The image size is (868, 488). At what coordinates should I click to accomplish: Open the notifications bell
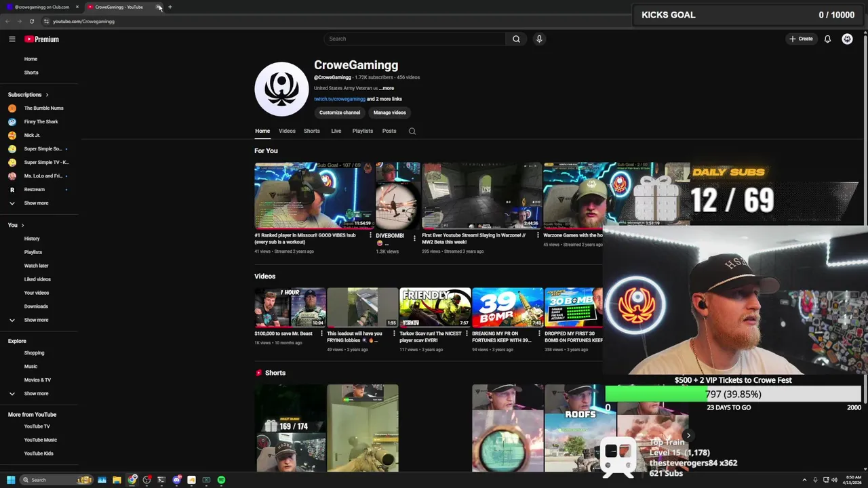[x=827, y=39]
